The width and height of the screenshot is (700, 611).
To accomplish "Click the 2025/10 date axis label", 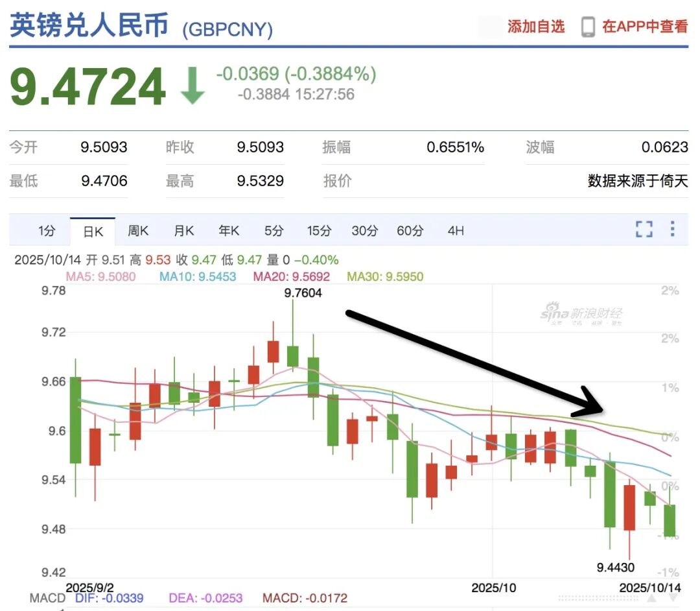I will [494, 588].
